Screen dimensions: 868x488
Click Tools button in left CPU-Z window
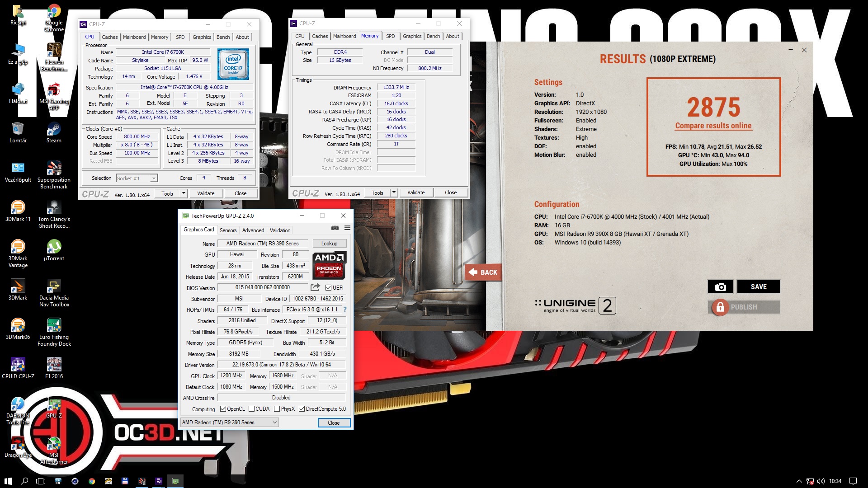point(167,193)
